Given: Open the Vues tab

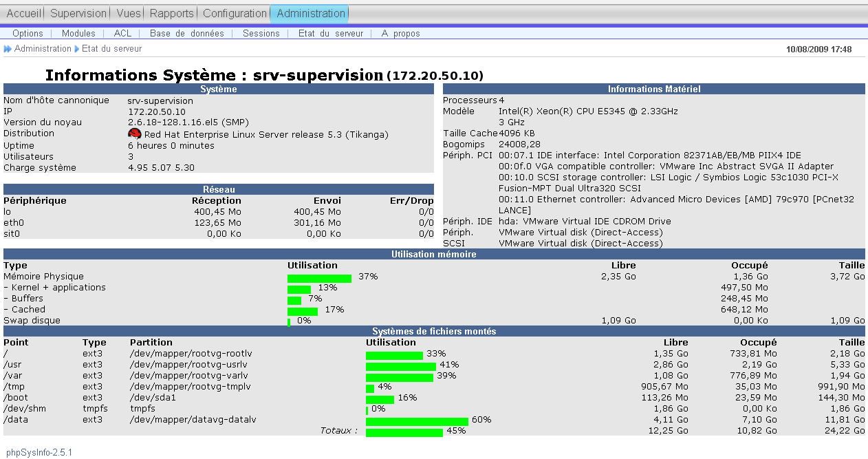Looking at the screenshot, I should 129,13.
